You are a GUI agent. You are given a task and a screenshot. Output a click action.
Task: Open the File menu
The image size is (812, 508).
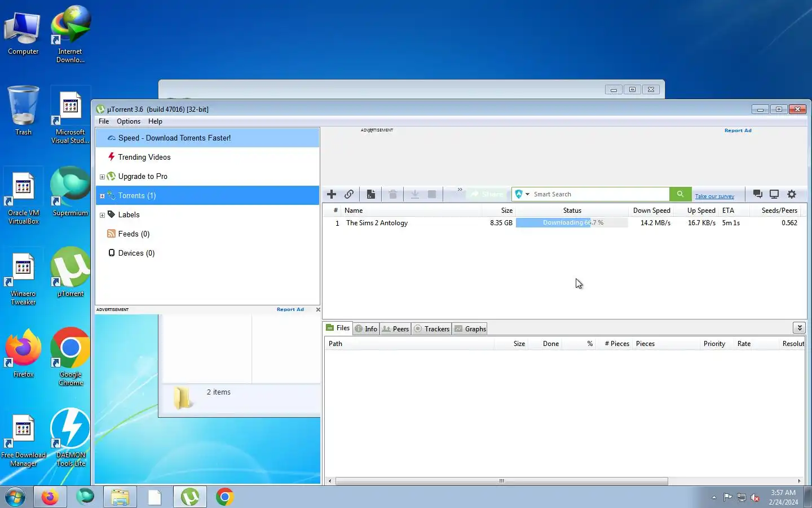click(x=104, y=121)
